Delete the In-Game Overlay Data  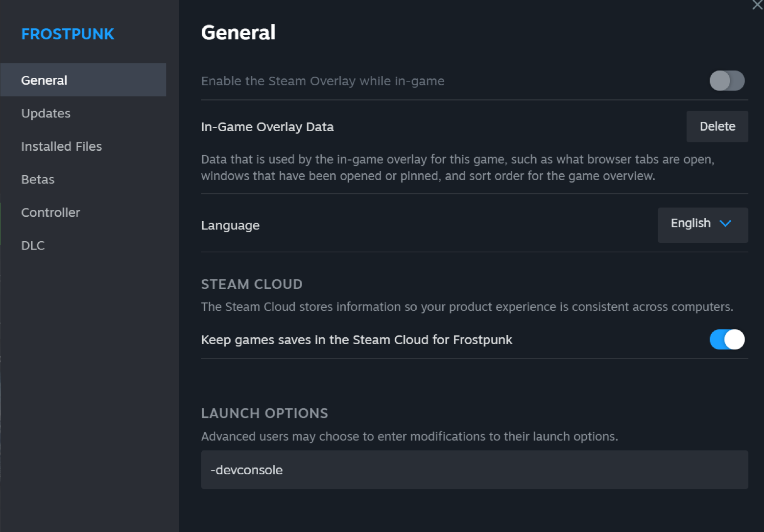click(x=717, y=127)
